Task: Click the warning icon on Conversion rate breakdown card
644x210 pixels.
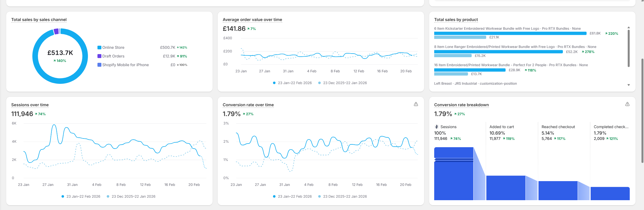Action: (x=627, y=104)
